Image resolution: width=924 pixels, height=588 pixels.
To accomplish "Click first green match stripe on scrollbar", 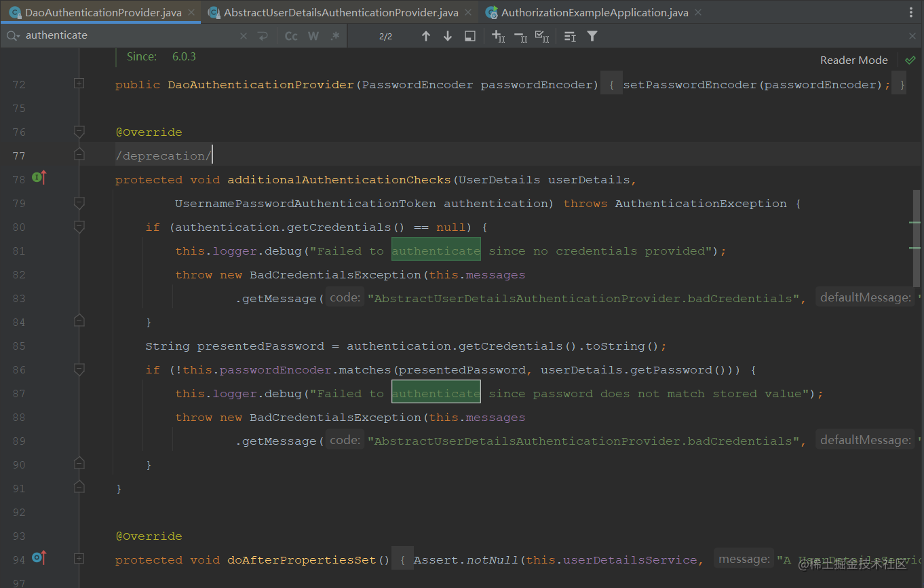I will coord(915,222).
